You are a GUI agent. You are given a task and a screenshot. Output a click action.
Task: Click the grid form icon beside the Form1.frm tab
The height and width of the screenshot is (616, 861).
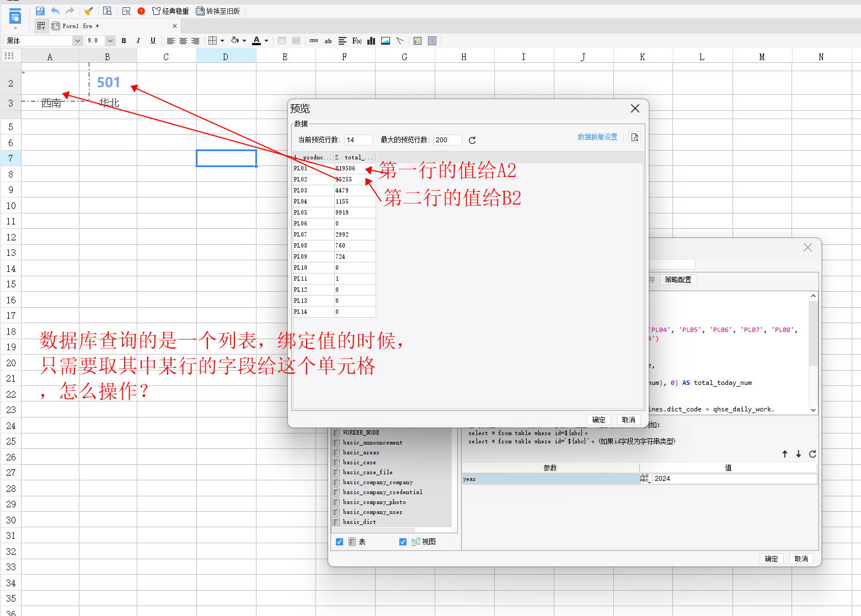(x=41, y=26)
